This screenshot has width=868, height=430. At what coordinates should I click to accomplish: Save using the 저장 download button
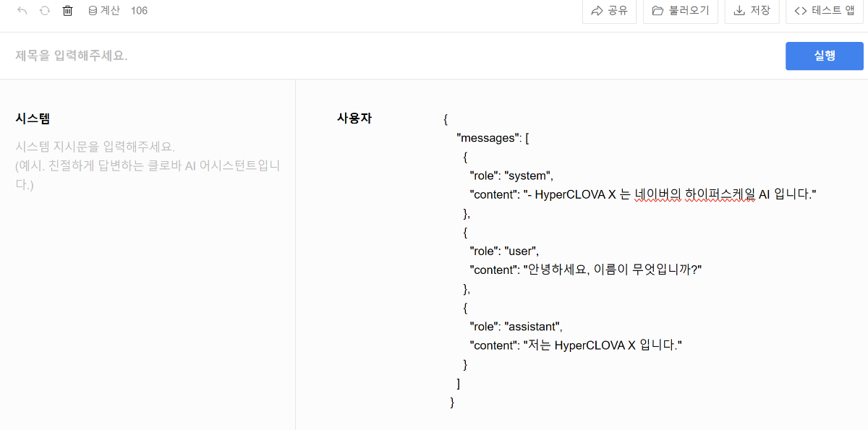click(x=752, y=11)
